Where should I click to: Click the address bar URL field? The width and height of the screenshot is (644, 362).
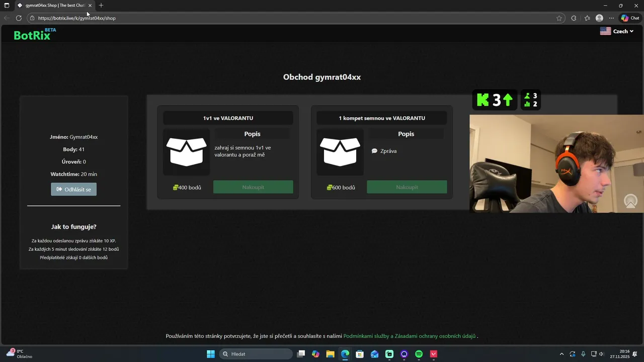click(296, 18)
